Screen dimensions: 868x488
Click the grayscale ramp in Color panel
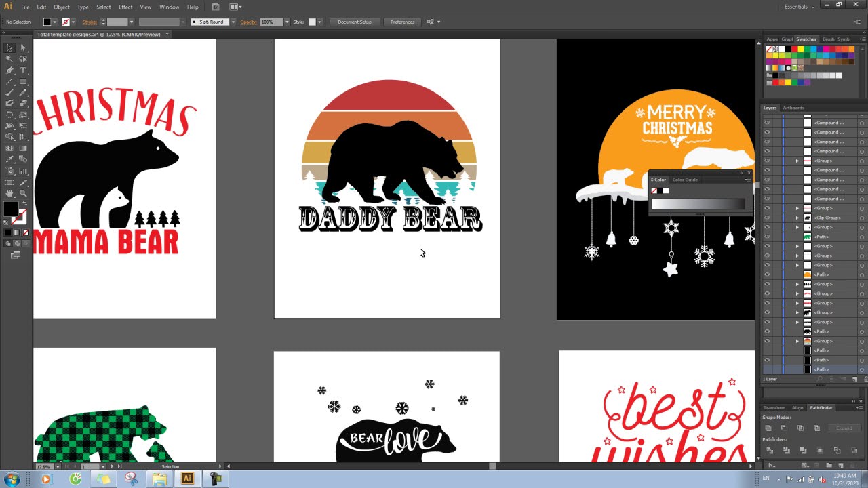click(x=698, y=204)
